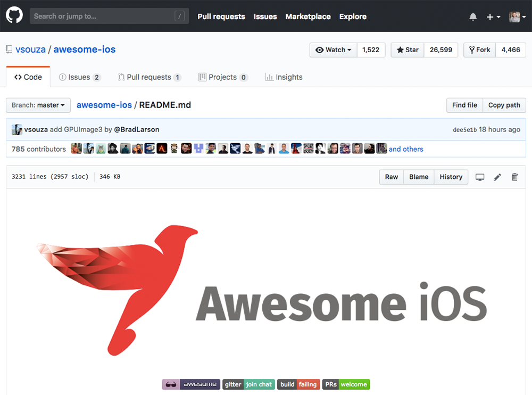The height and width of the screenshot is (395, 532).
Task: Edit this file with pencil icon
Action: pos(497,177)
